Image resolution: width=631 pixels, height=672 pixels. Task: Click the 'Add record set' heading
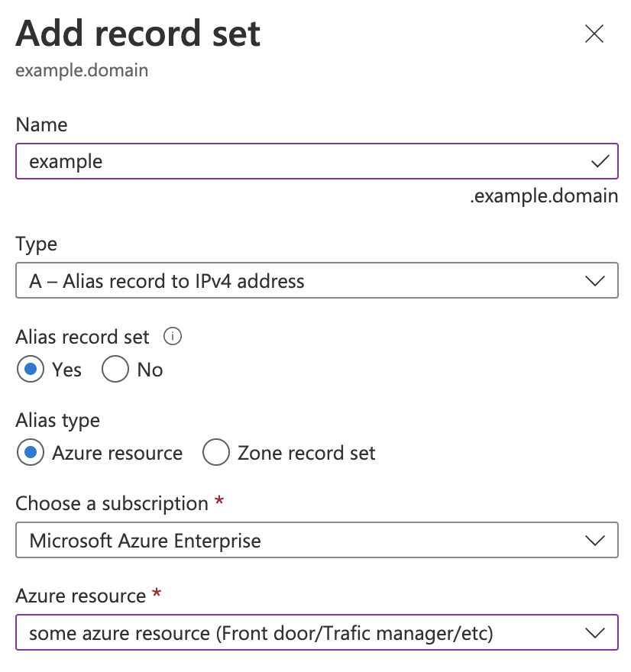pyautogui.click(x=138, y=34)
